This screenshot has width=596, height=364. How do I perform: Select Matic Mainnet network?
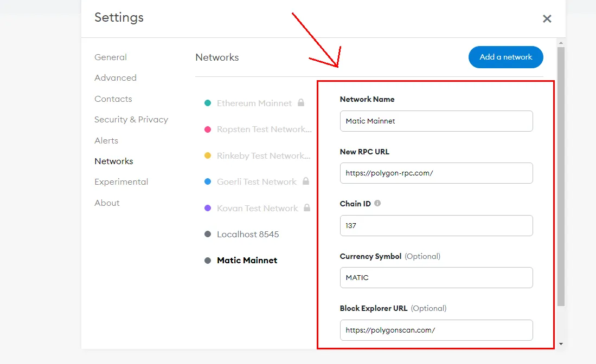click(247, 261)
